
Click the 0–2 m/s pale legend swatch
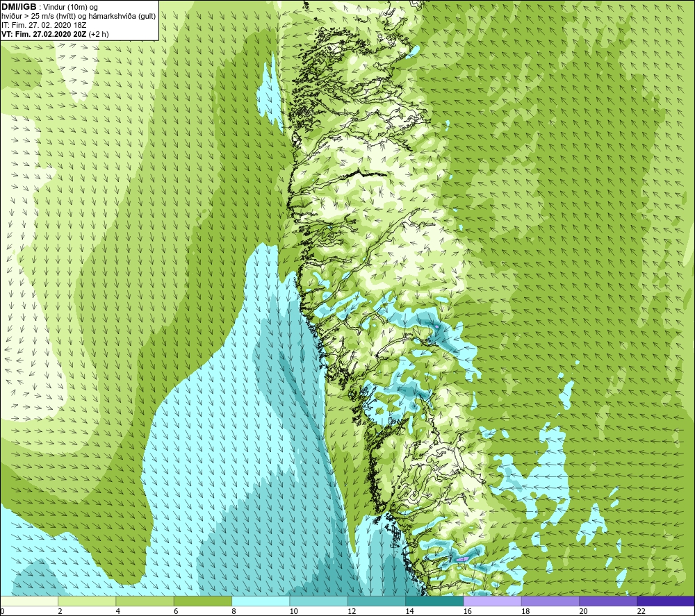click(29, 601)
